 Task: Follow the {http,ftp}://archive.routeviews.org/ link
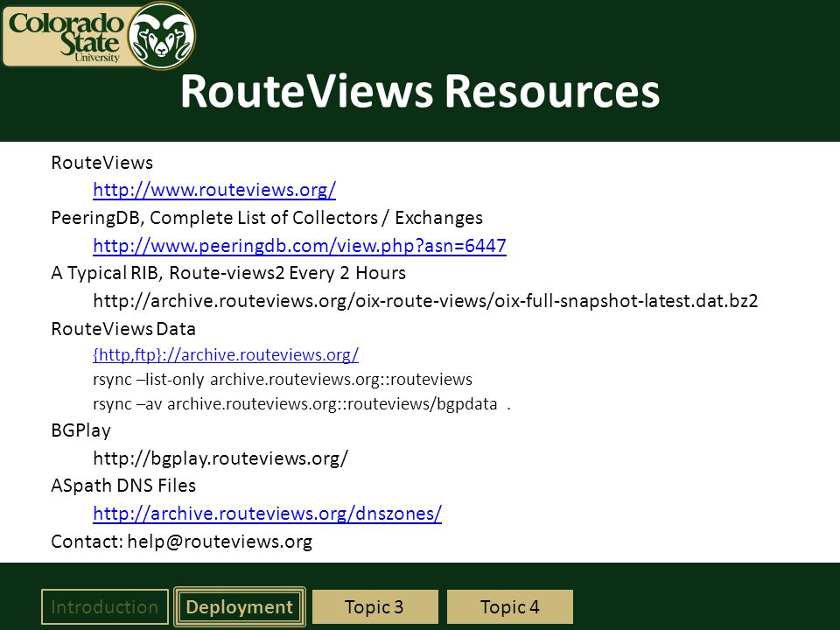click(x=226, y=354)
